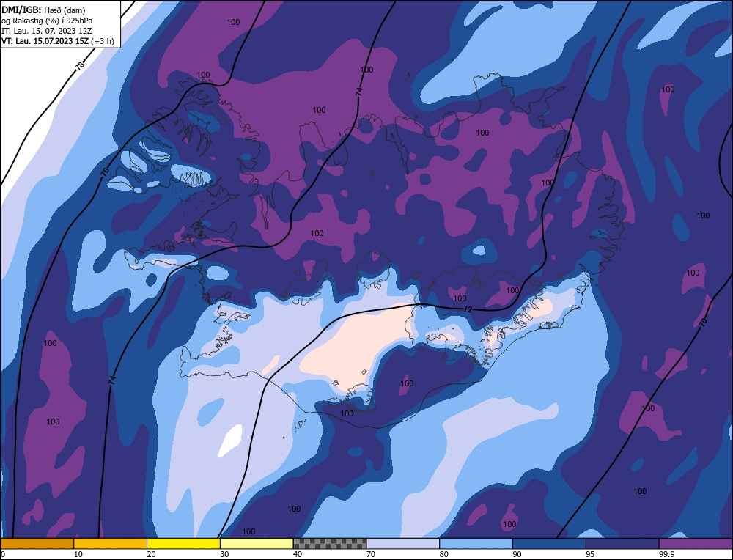Click the 'og Rakastig (%) í 925hPa' line
Viewport: 733px width, 560px height.
[47, 21]
